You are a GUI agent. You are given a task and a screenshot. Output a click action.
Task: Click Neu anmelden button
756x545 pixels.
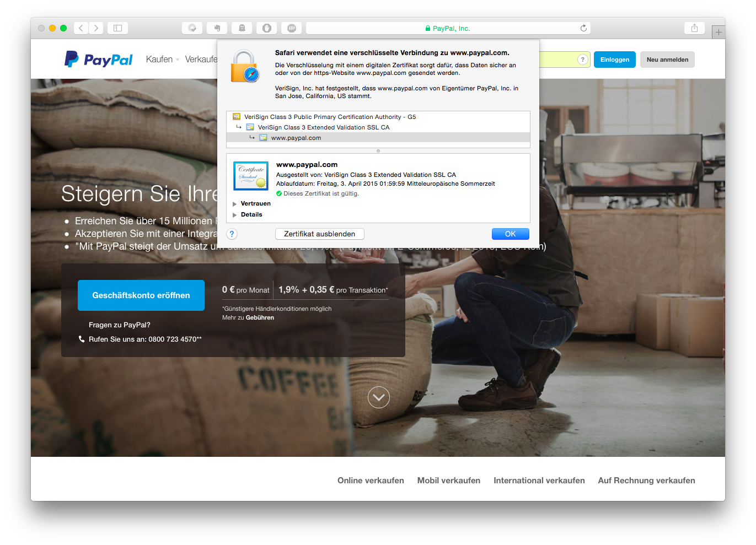(667, 60)
